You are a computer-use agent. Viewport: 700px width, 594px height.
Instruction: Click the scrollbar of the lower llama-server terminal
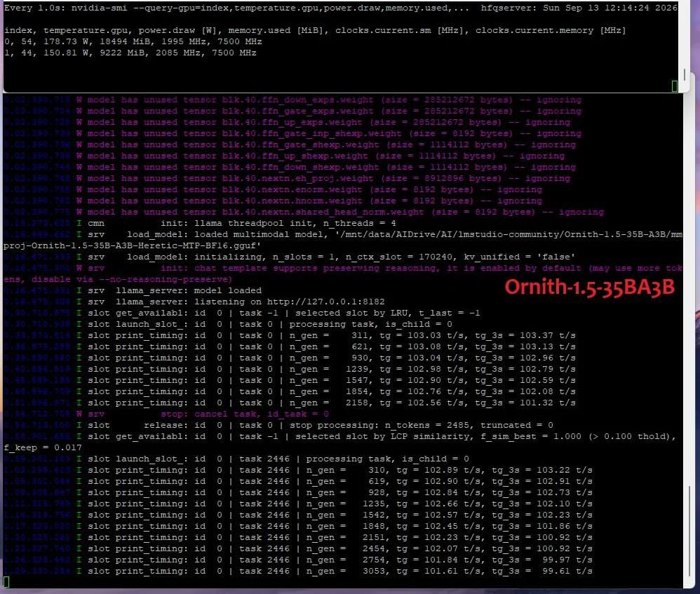689,531
